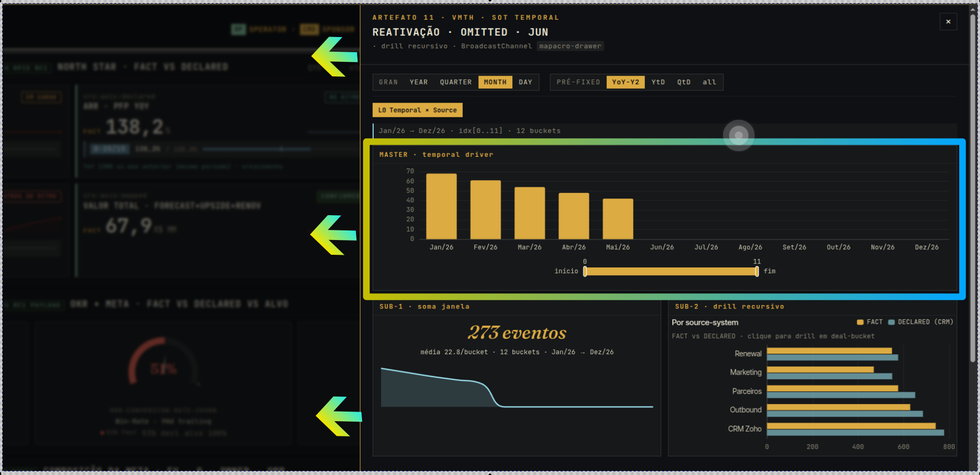Click the 67,9 metric in background dashboard
The image size is (980, 475).
coord(129,226)
